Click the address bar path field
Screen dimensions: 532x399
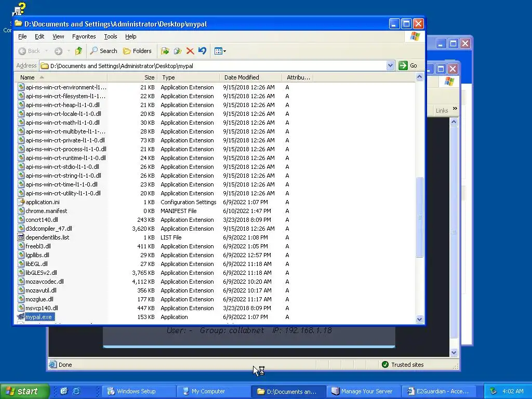(x=217, y=66)
